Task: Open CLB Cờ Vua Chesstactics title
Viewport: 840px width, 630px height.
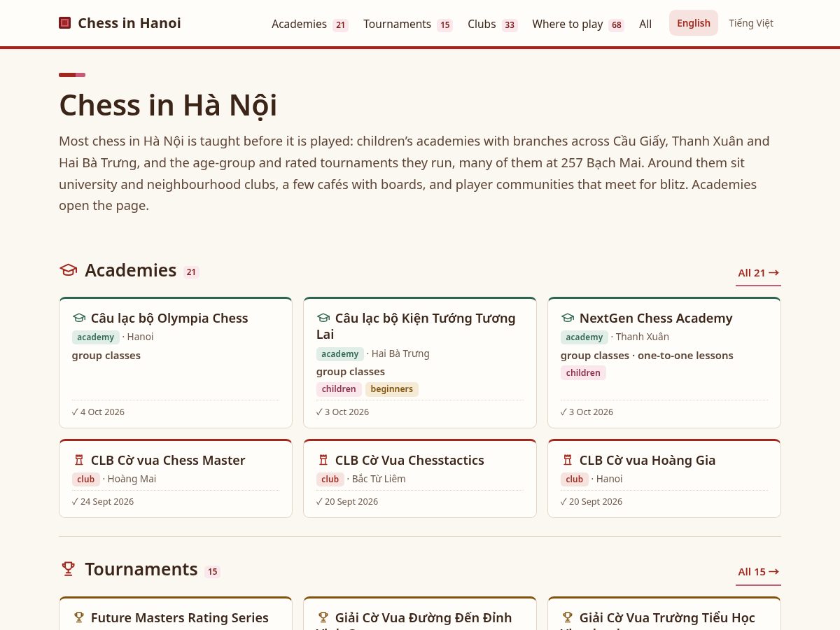Action: click(409, 461)
